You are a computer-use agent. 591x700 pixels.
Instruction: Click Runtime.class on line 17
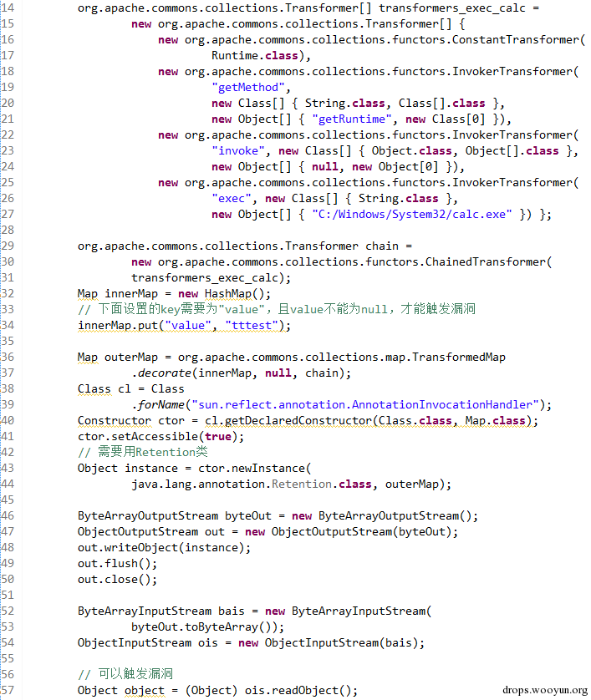(x=255, y=56)
